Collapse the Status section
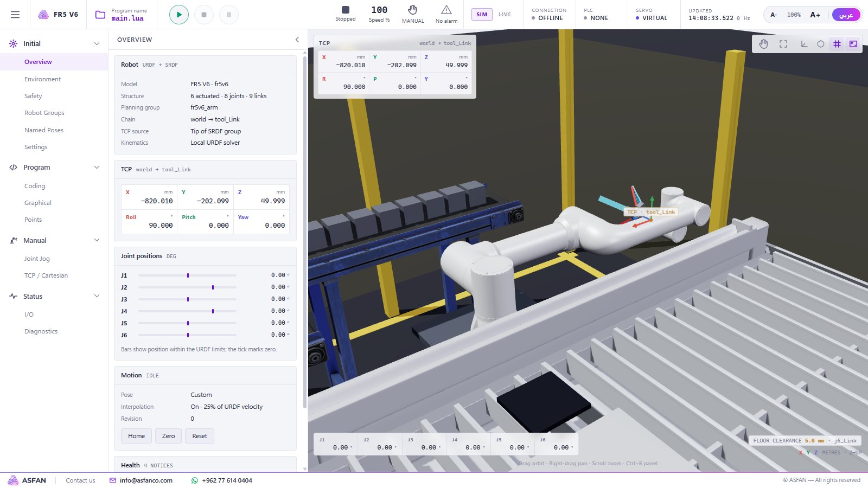The image size is (868, 488). [x=97, y=296]
